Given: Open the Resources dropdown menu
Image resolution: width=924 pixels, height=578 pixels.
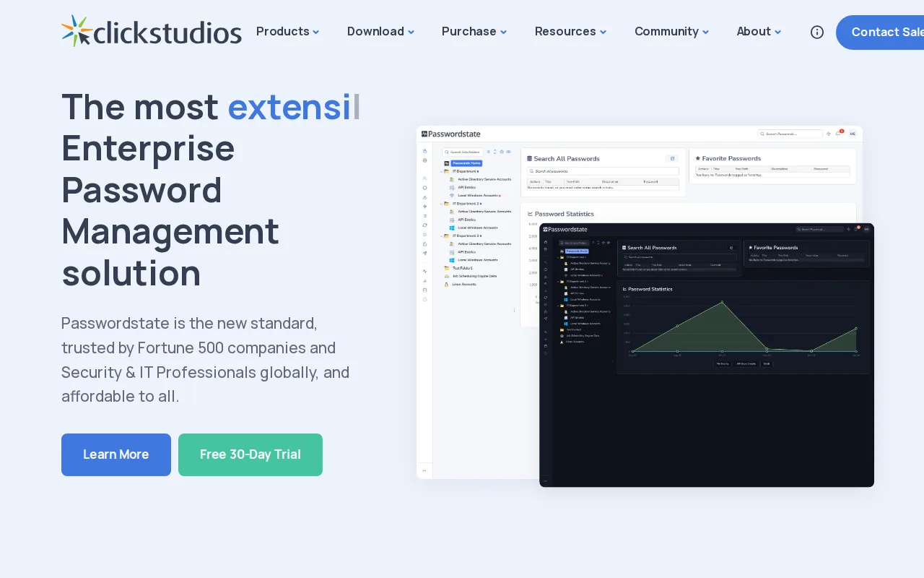Looking at the screenshot, I should pos(570,32).
